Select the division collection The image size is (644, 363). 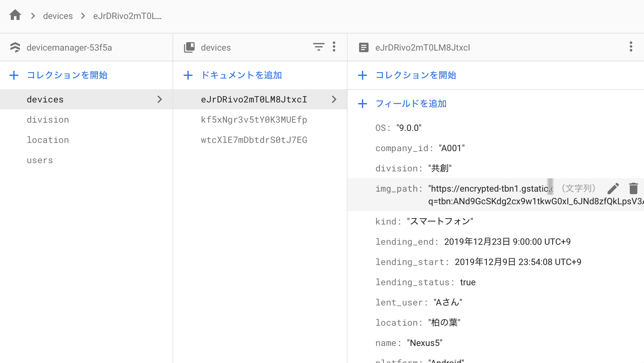(x=48, y=120)
